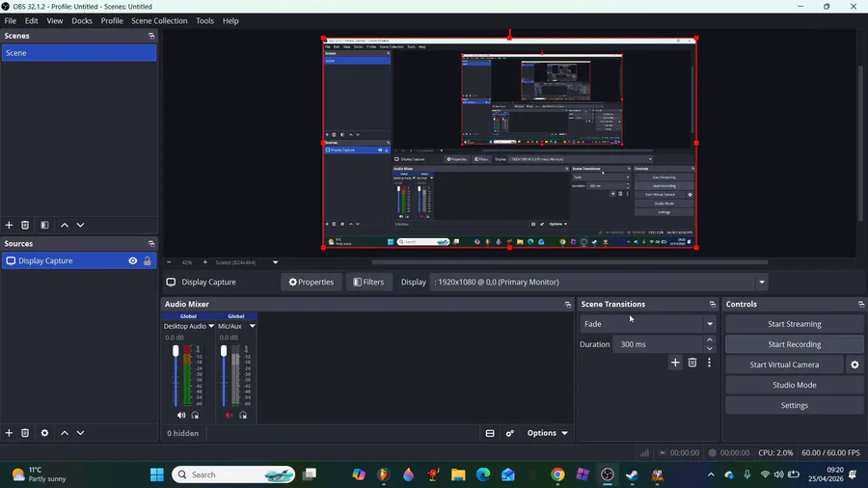Move source down arrow in Sources dock

click(x=81, y=433)
